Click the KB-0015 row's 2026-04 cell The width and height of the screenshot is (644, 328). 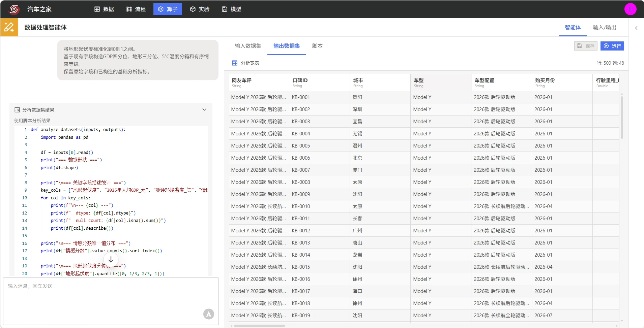coord(562,267)
